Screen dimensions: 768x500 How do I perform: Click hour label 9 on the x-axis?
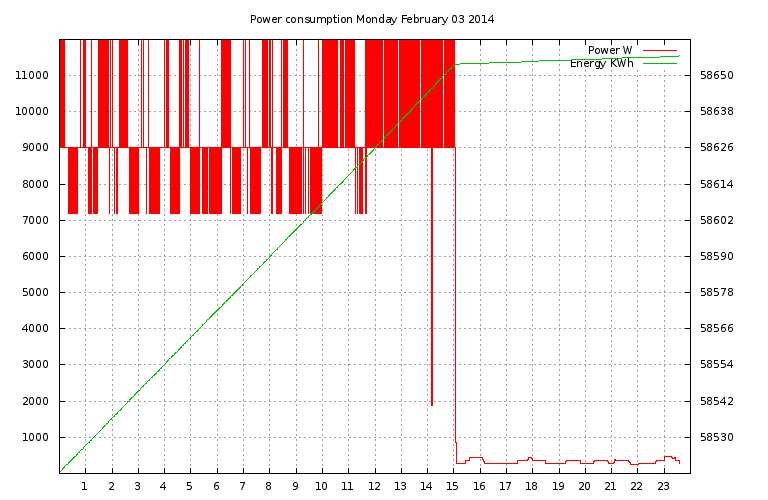295,486
